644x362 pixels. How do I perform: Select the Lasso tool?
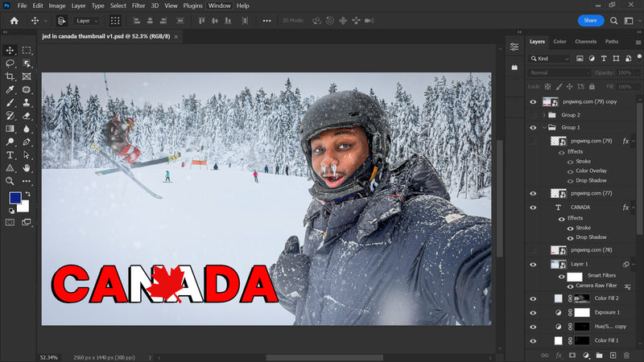point(10,63)
